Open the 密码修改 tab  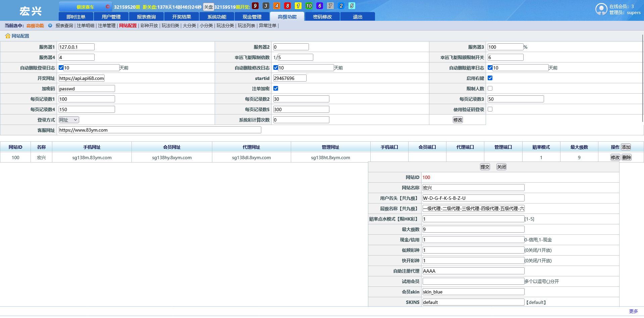322,17
